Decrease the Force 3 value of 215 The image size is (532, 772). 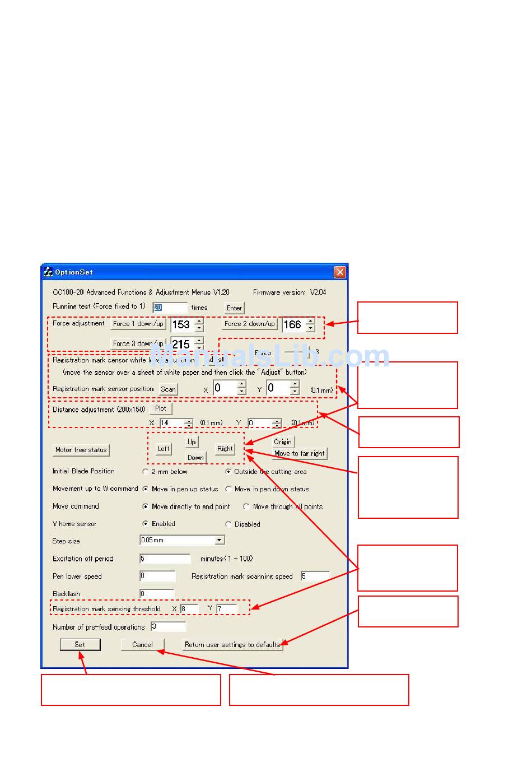(199, 347)
